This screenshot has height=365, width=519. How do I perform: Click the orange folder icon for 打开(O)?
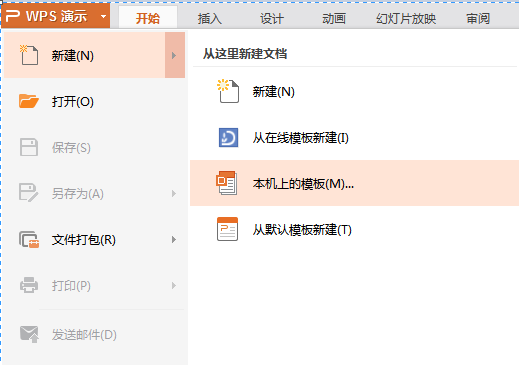[29, 101]
